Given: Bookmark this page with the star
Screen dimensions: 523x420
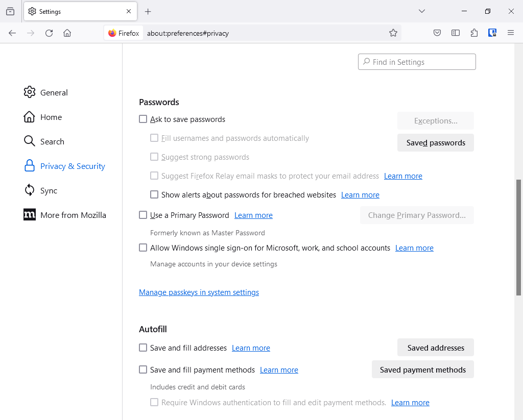Looking at the screenshot, I should 393,33.
